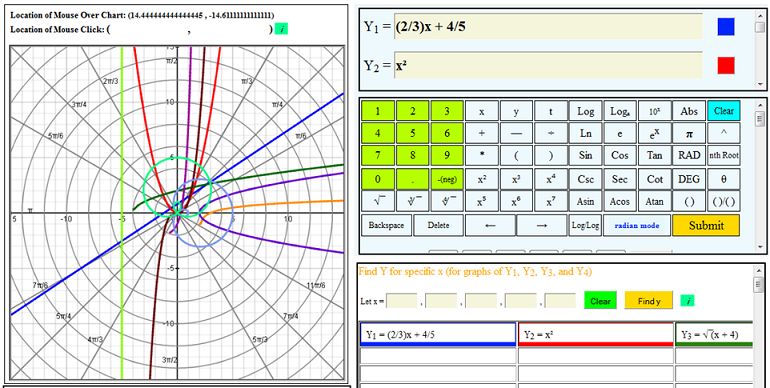Click the constant e key
Screen dimensions: 770x388
coord(620,133)
